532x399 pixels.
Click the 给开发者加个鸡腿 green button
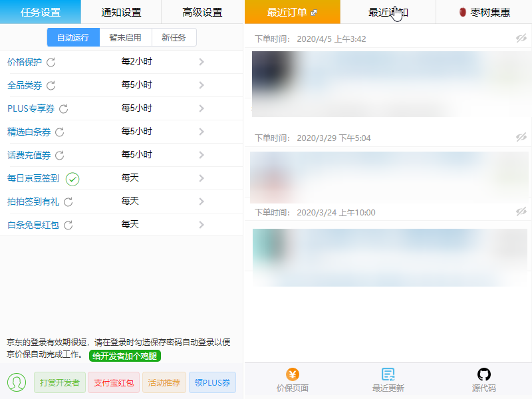tap(125, 356)
